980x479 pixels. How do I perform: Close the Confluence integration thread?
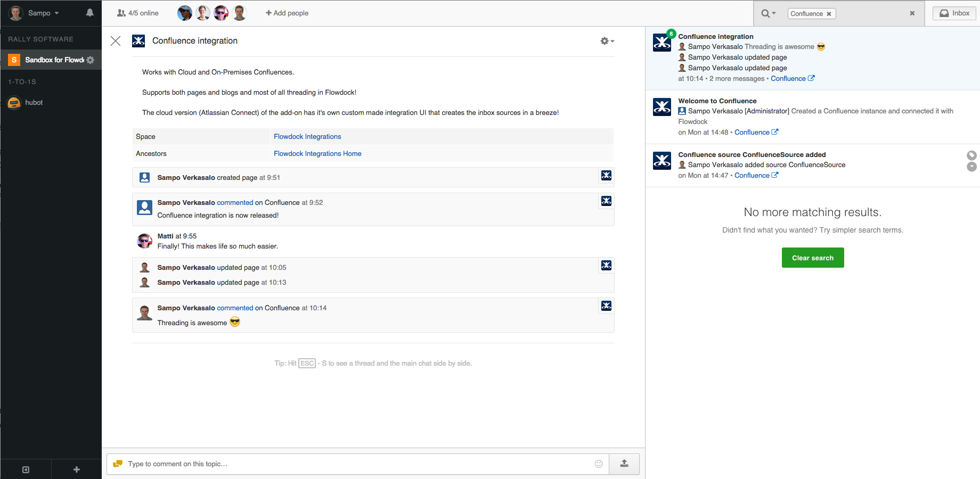point(116,41)
